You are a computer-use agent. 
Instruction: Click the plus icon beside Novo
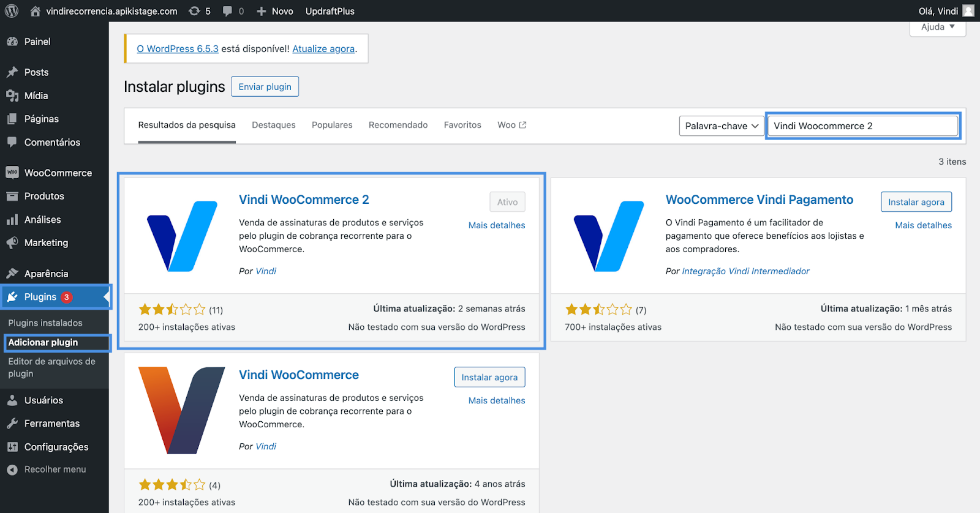click(262, 11)
